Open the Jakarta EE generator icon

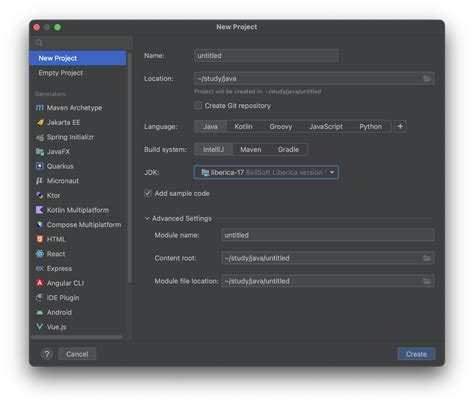click(40, 122)
